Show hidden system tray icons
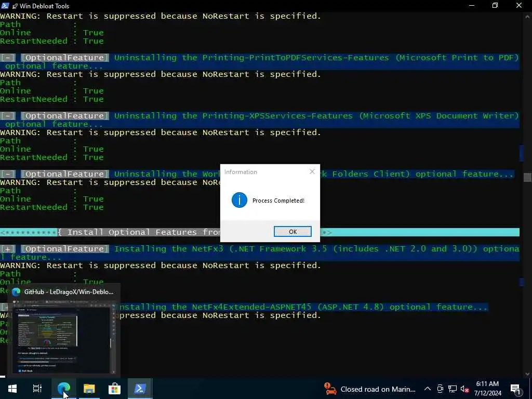Image resolution: width=532 pixels, height=399 pixels. click(428, 389)
